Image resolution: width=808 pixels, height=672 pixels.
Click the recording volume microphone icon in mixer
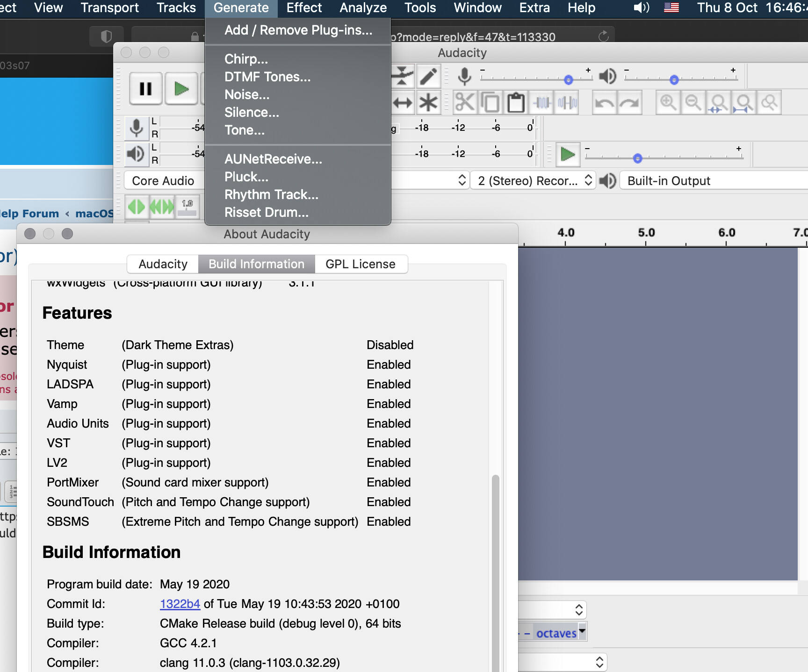(464, 76)
